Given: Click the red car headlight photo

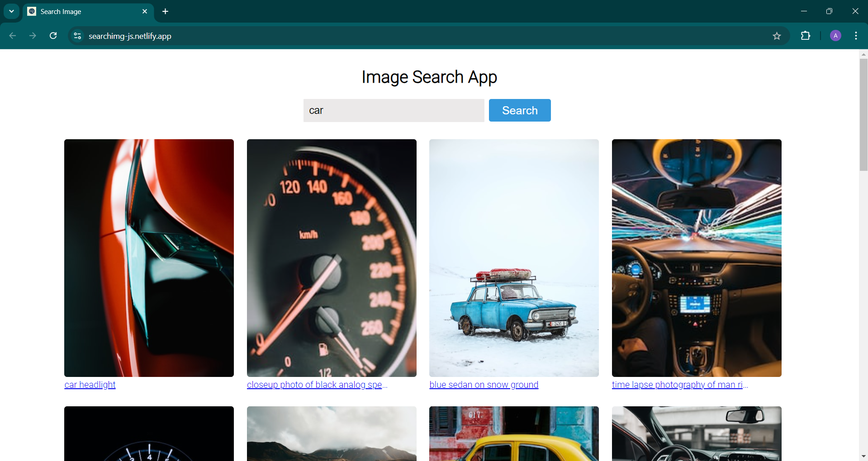Looking at the screenshot, I should point(149,258).
